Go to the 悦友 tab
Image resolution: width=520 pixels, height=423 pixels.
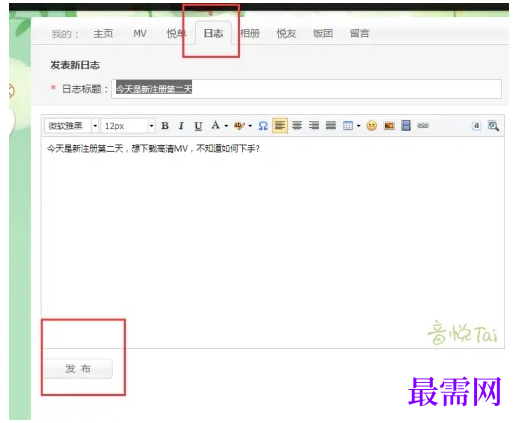click(x=286, y=33)
